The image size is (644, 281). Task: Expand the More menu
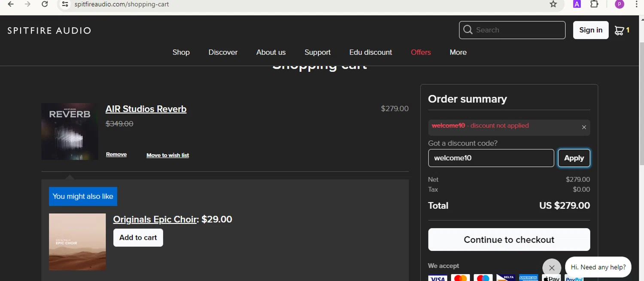[458, 52]
